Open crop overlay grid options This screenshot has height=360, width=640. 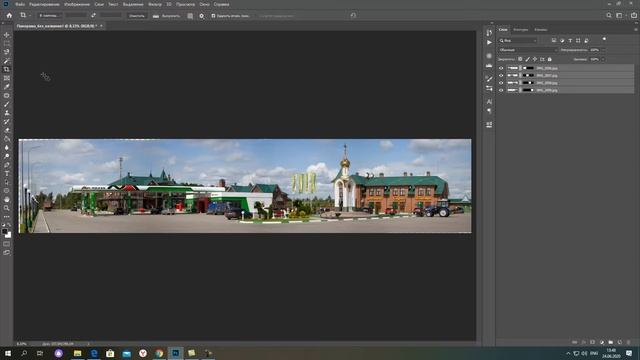(190, 16)
